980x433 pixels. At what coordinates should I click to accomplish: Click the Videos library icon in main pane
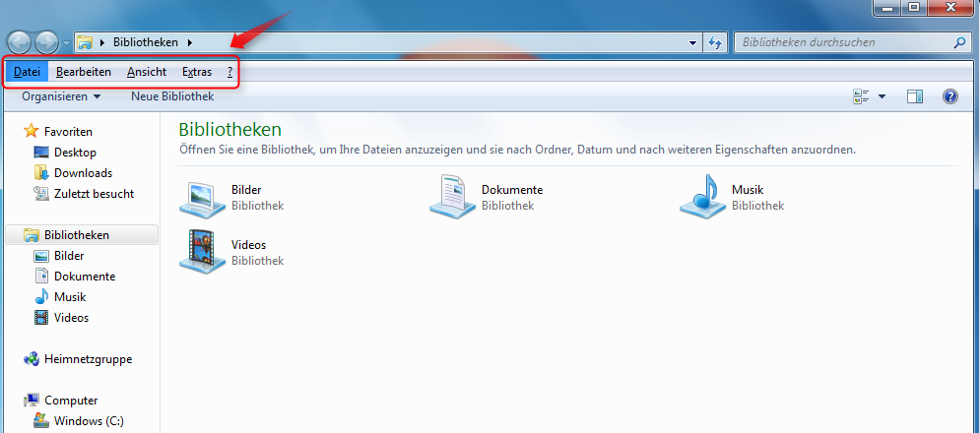coord(203,251)
